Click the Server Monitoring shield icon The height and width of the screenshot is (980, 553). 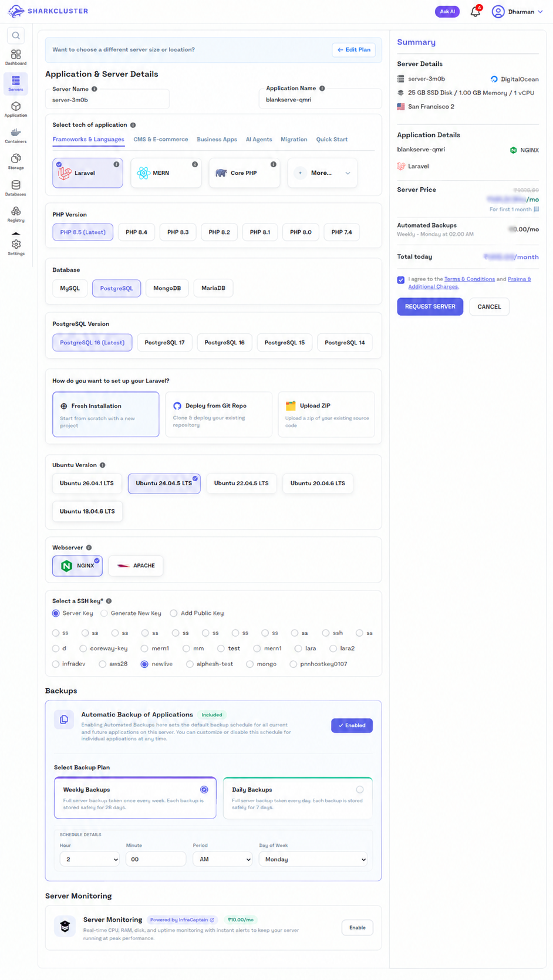tap(65, 927)
